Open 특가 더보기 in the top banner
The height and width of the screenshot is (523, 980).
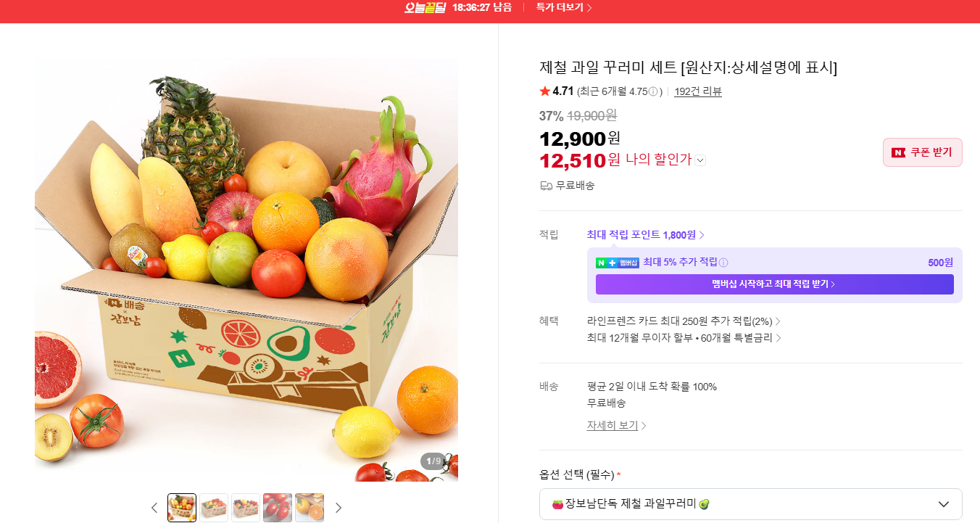[x=564, y=8]
